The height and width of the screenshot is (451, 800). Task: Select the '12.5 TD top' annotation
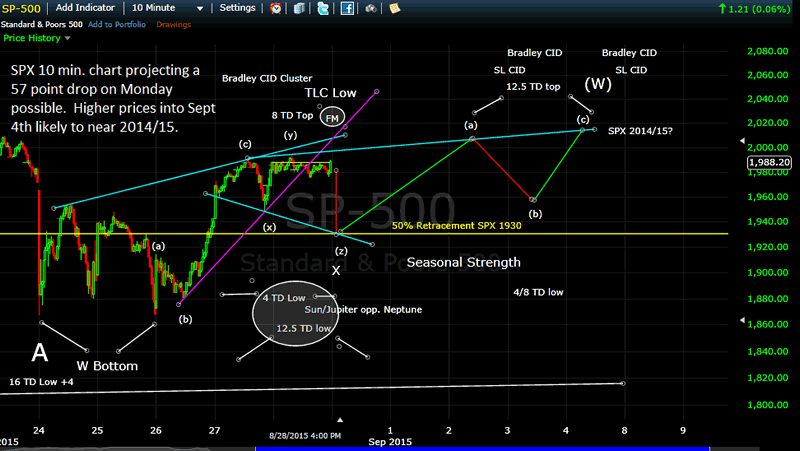coord(533,87)
